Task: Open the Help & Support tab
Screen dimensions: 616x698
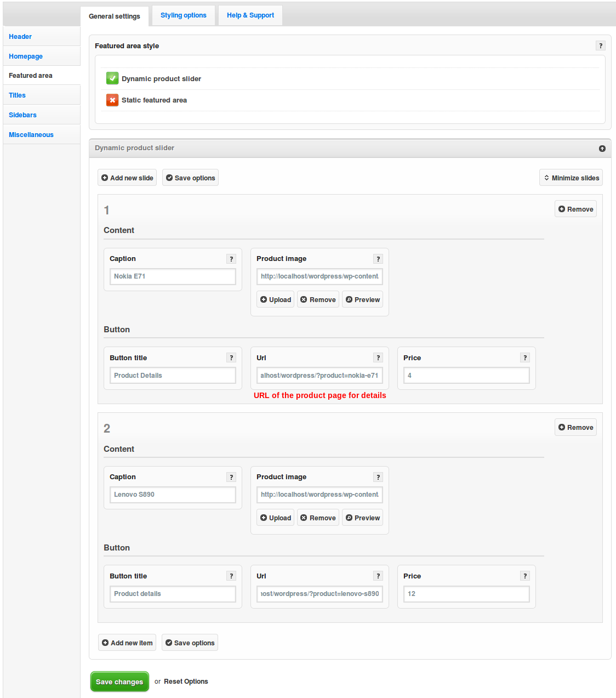Action: coord(250,15)
